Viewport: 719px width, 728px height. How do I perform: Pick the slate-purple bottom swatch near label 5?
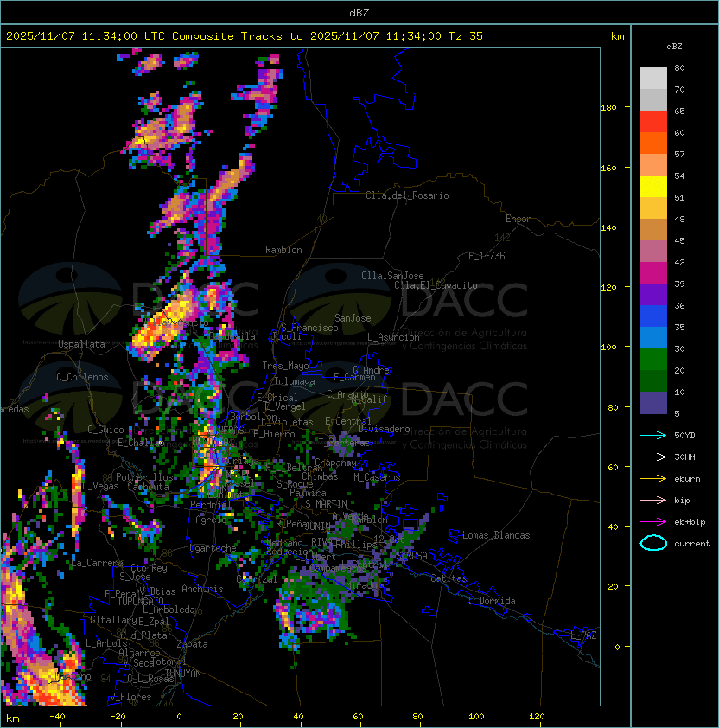(x=653, y=403)
